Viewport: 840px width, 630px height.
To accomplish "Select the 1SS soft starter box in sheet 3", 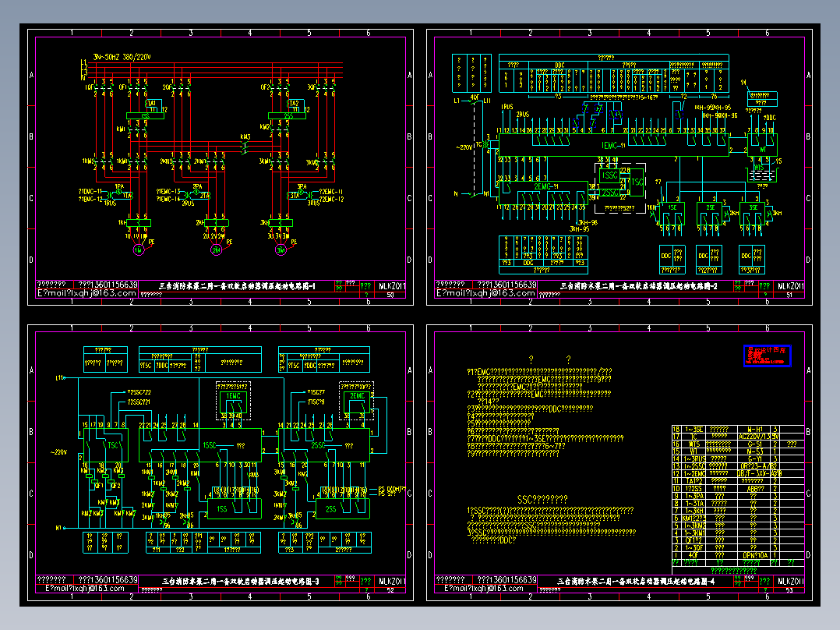I will tap(234, 509).
